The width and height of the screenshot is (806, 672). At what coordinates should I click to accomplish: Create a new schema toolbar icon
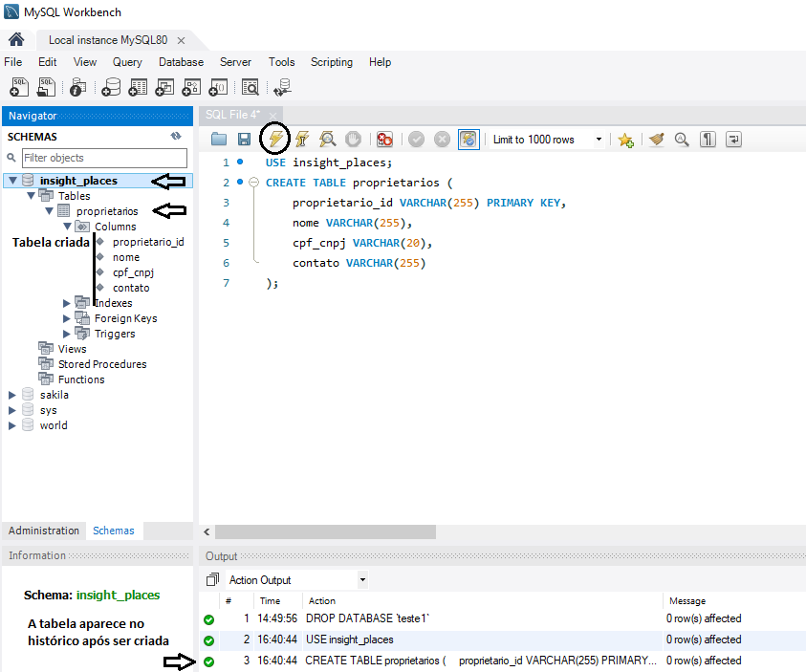(x=111, y=87)
